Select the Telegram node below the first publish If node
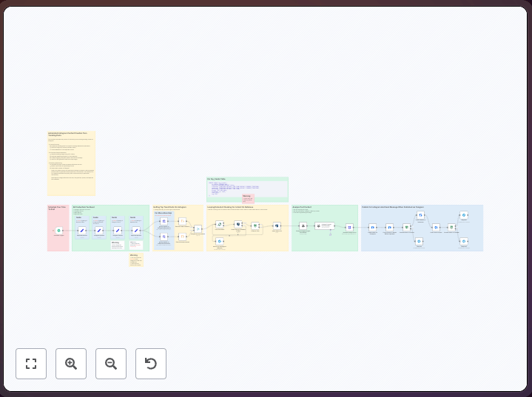532x397 pixels. [x=419, y=242]
